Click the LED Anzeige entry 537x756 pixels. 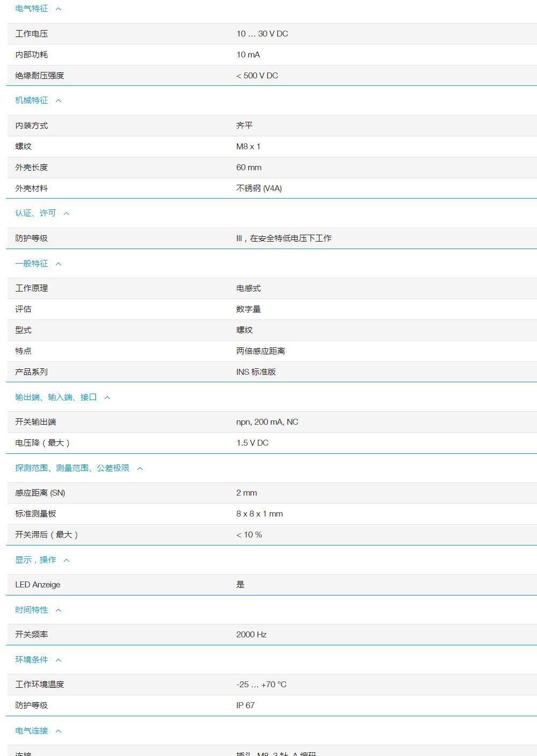(x=268, y=584)
